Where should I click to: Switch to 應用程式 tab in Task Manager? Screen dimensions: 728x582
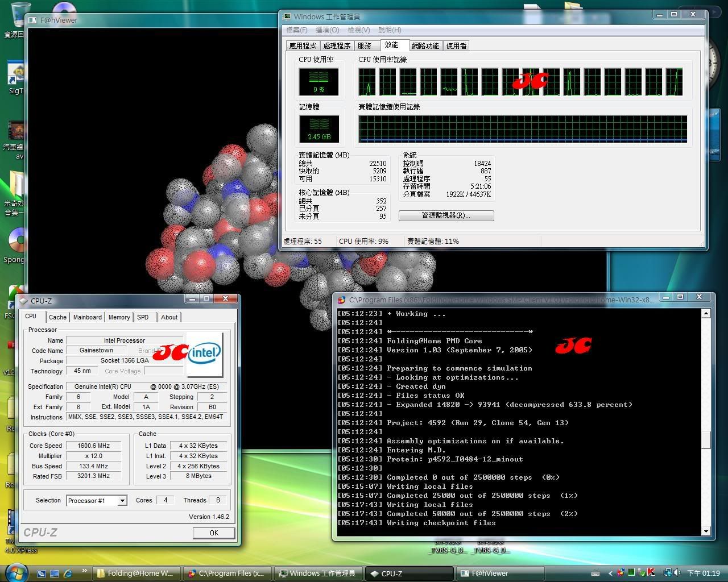tap(303, 46)
